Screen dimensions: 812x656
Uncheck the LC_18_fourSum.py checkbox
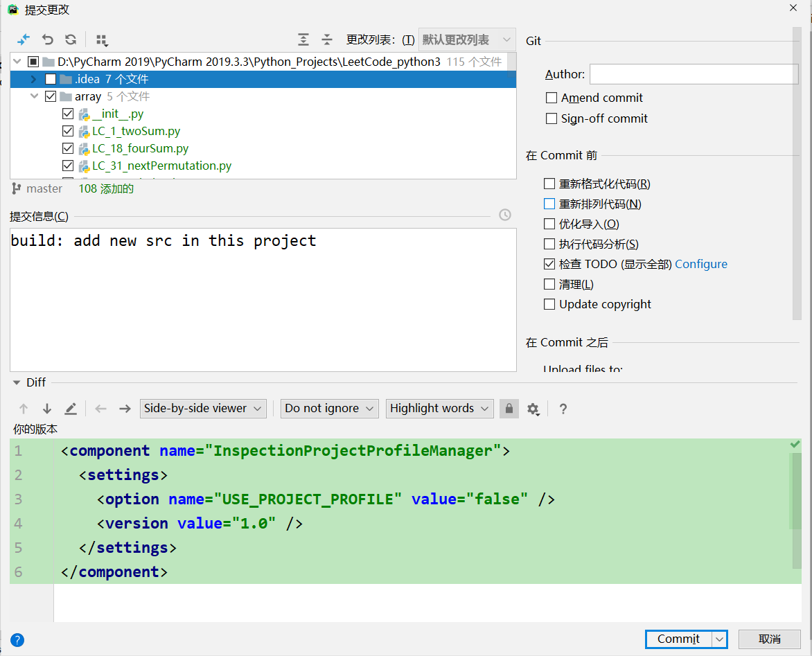point(68,148)
